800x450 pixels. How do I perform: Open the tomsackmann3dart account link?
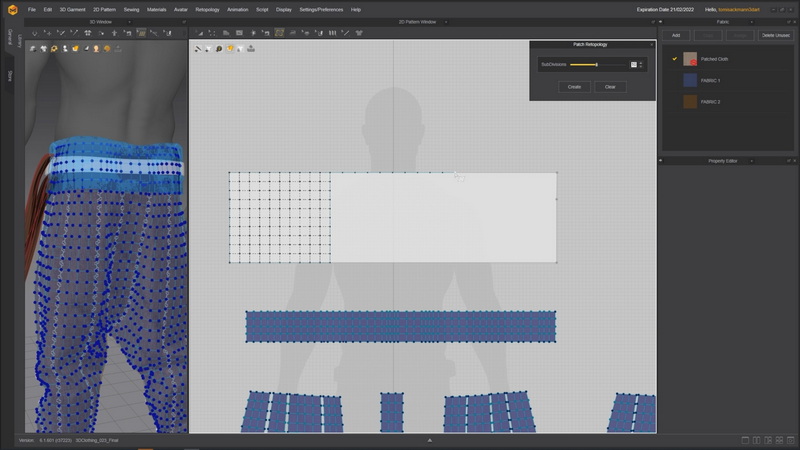(739, 10)
